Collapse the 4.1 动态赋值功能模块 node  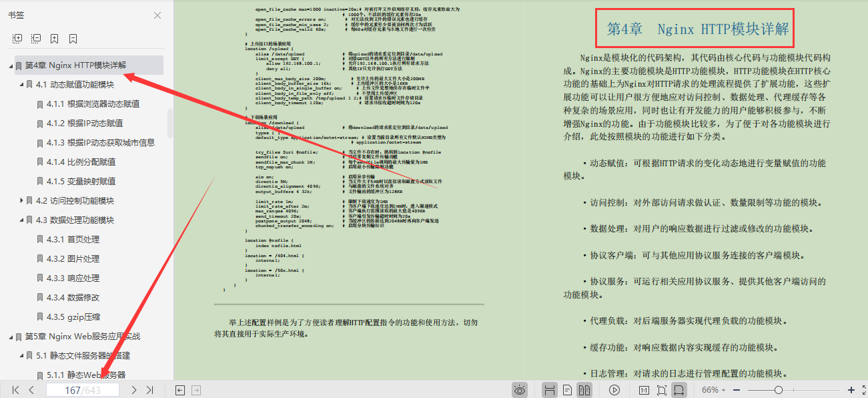point(22,85)
